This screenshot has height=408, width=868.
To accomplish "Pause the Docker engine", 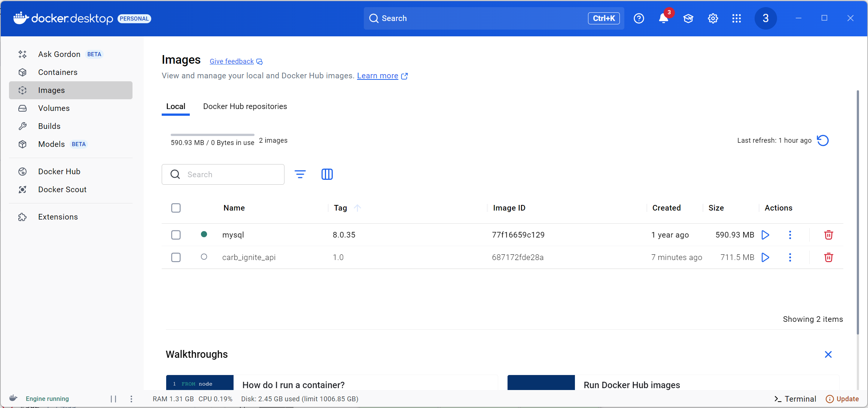I will pos(113,399).
